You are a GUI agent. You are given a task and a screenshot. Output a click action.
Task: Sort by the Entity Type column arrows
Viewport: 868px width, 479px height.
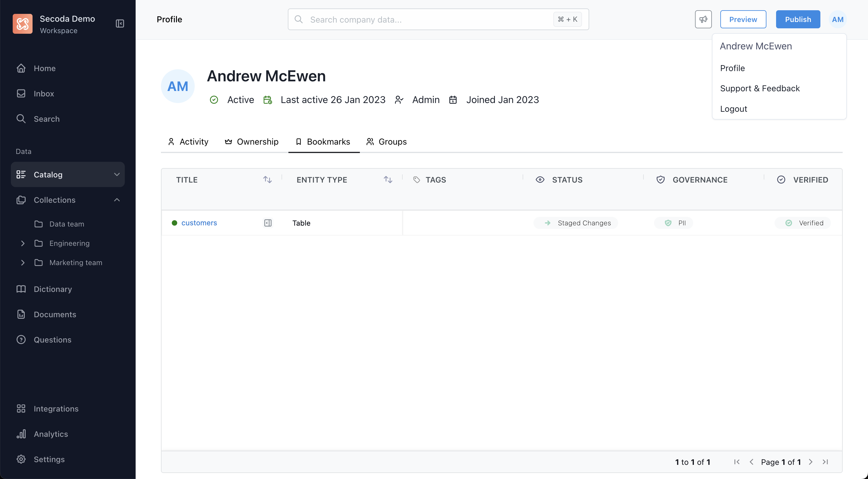[x=388, y=180]
